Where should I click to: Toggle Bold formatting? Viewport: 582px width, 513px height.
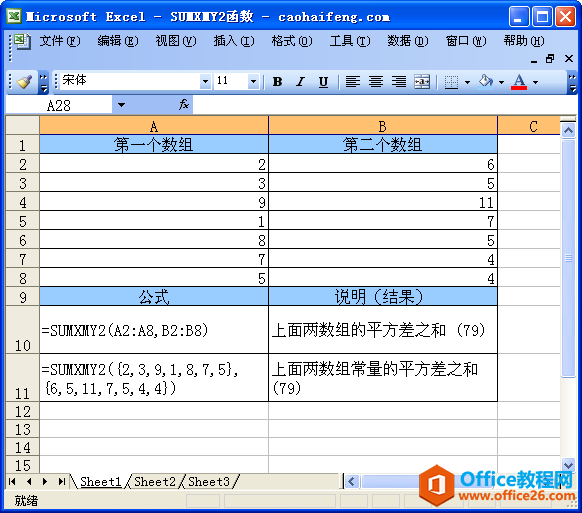coord(277,81)
